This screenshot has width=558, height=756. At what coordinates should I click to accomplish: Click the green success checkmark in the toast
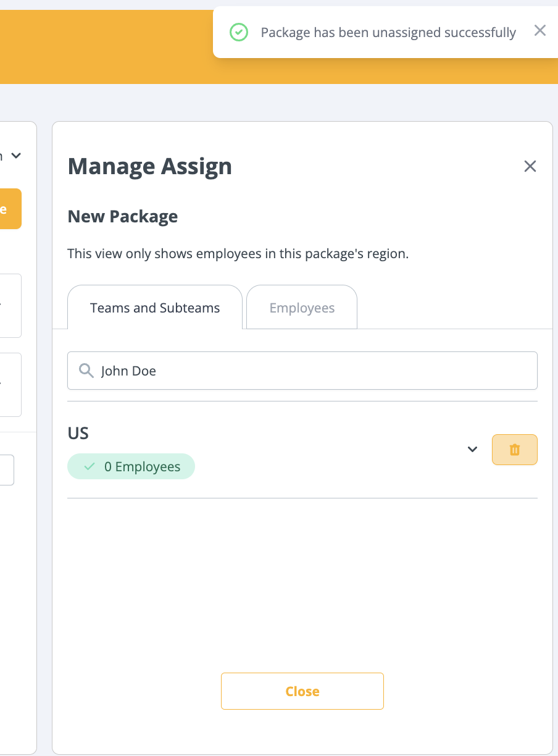(239, 32)
